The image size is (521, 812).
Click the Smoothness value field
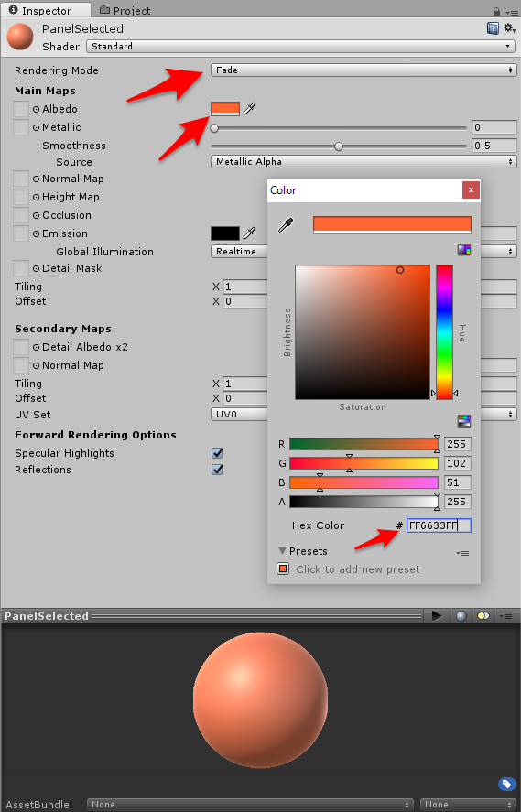494,146
